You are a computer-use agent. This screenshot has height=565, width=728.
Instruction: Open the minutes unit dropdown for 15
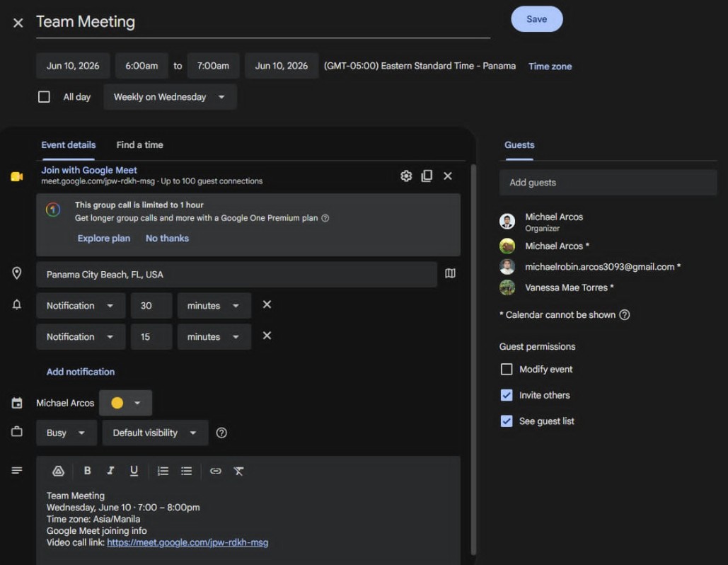tap(214, 337)
